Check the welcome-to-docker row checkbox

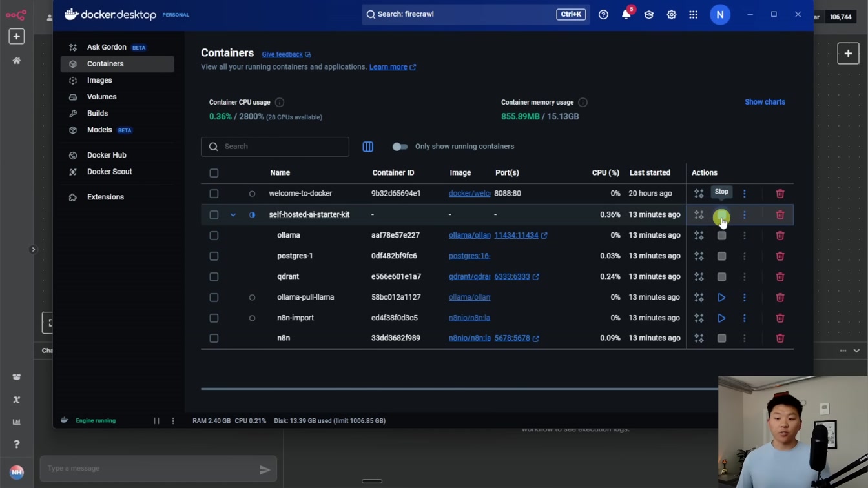(214, 194)
